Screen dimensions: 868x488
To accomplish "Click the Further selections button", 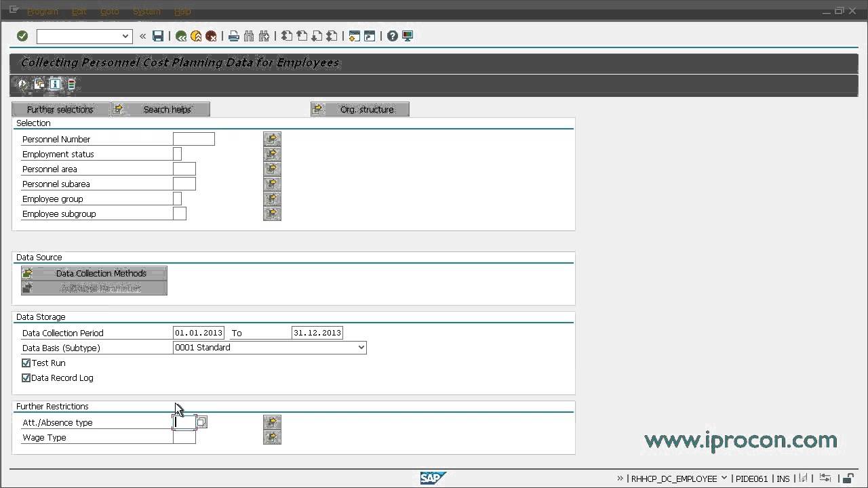I will pos(60,109).
